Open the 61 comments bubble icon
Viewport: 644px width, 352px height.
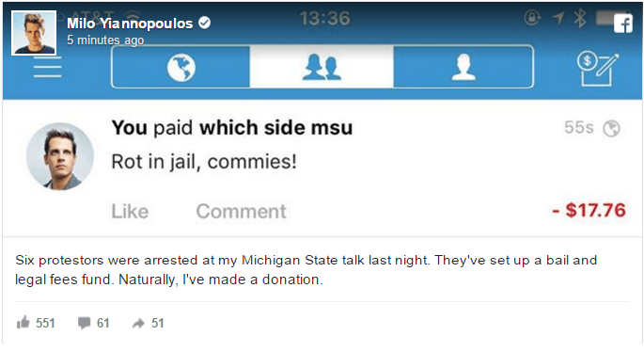pos(85,323)
